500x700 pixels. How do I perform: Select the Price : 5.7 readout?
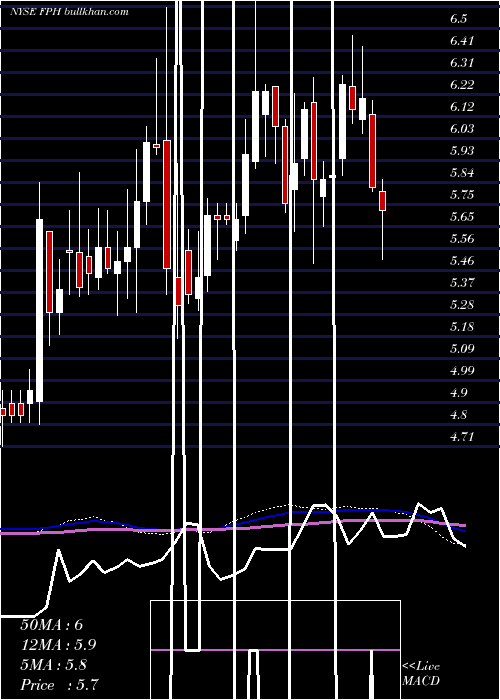click(59, 685)
